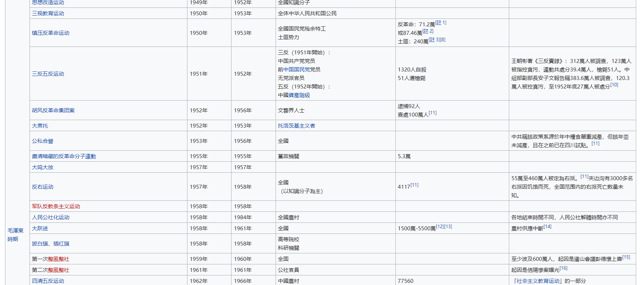Click footnote 註 2 after 87.46萬
644x285 pixels.
point(428,31)
